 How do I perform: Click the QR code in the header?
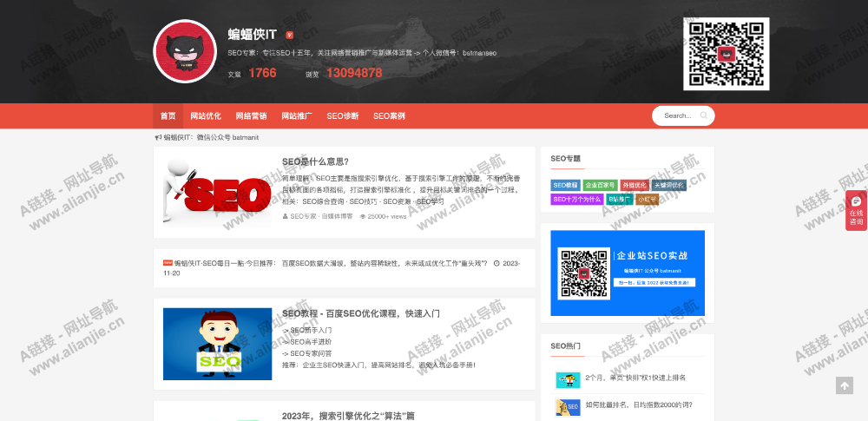click(x=726, y=54)
